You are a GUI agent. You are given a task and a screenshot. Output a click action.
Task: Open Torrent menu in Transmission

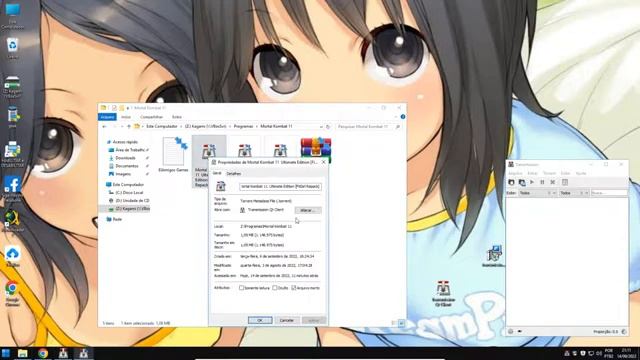point(549,173)
